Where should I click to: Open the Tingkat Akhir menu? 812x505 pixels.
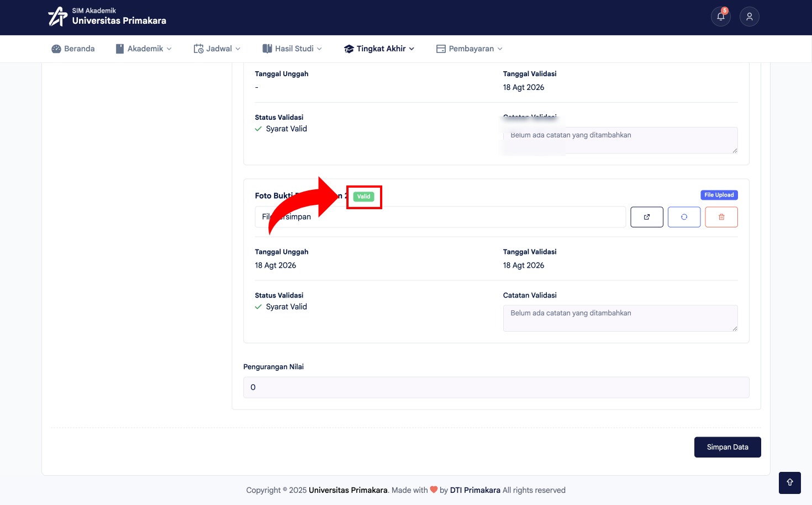[x=379, y=49]
